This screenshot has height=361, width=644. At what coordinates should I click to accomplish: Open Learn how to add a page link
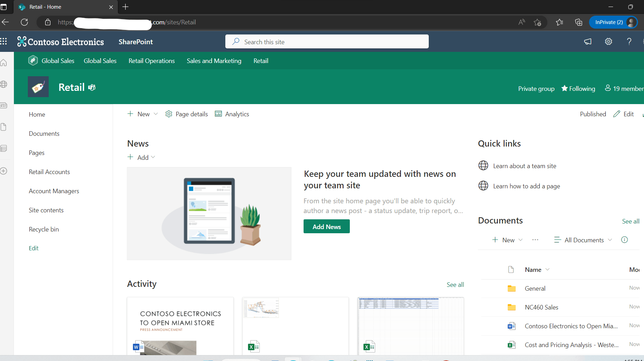pos(526,186)
